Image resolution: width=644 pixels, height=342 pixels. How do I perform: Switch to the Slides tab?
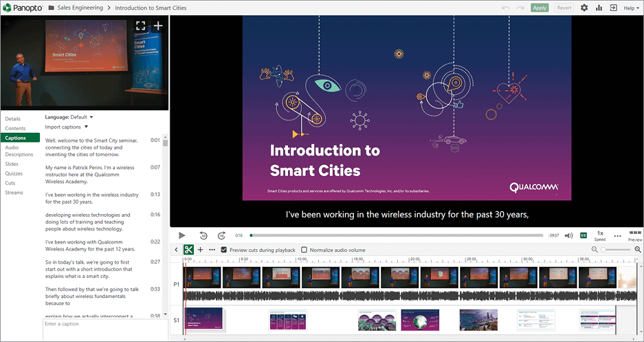(x=12, y=164)
